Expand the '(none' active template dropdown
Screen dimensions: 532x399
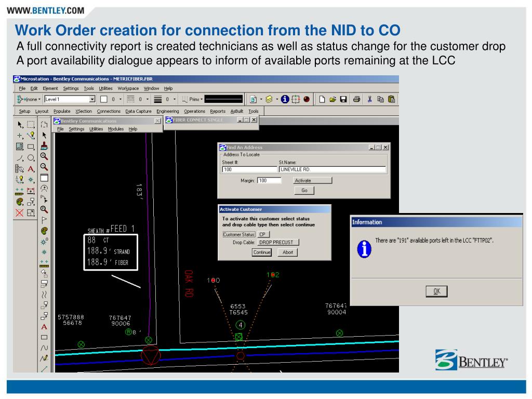click(x=39, y=99)
